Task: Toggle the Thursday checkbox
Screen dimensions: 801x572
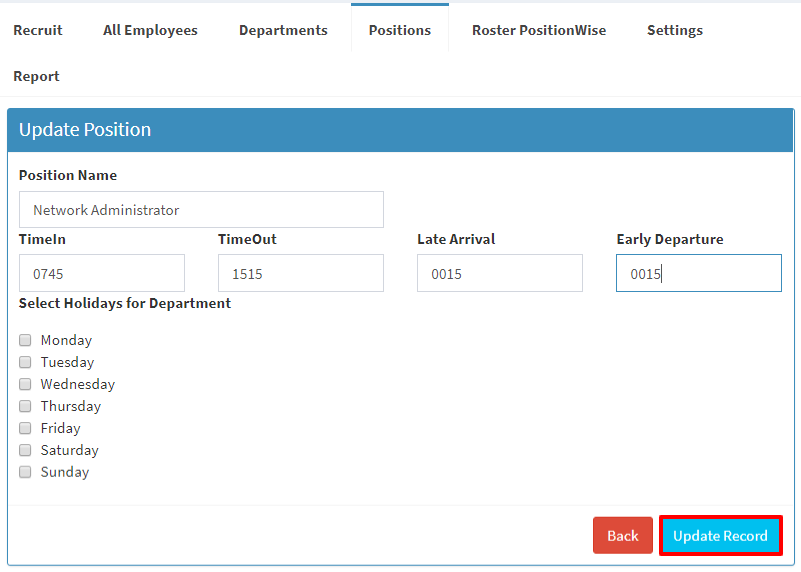Action: (x=25, y=406)
